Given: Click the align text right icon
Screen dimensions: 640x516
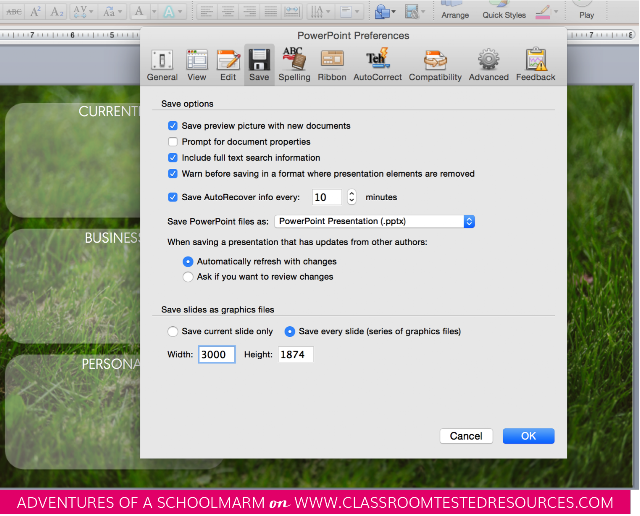Looking at the screenshot, I should 249,11.
